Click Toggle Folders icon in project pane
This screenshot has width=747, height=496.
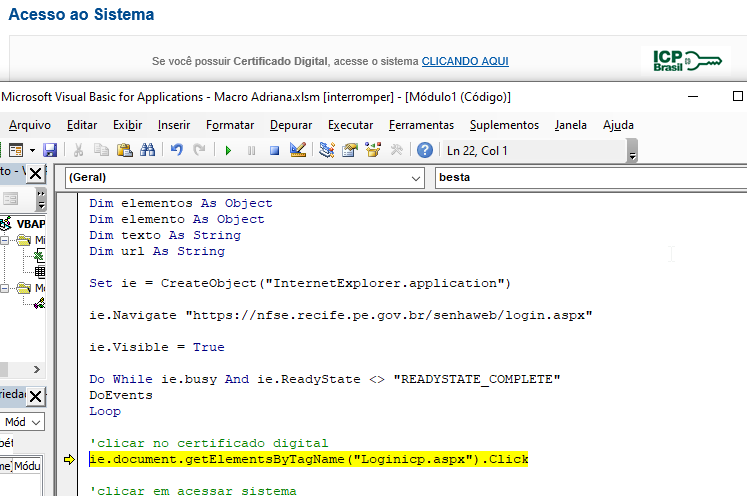(x=10, y=199)
